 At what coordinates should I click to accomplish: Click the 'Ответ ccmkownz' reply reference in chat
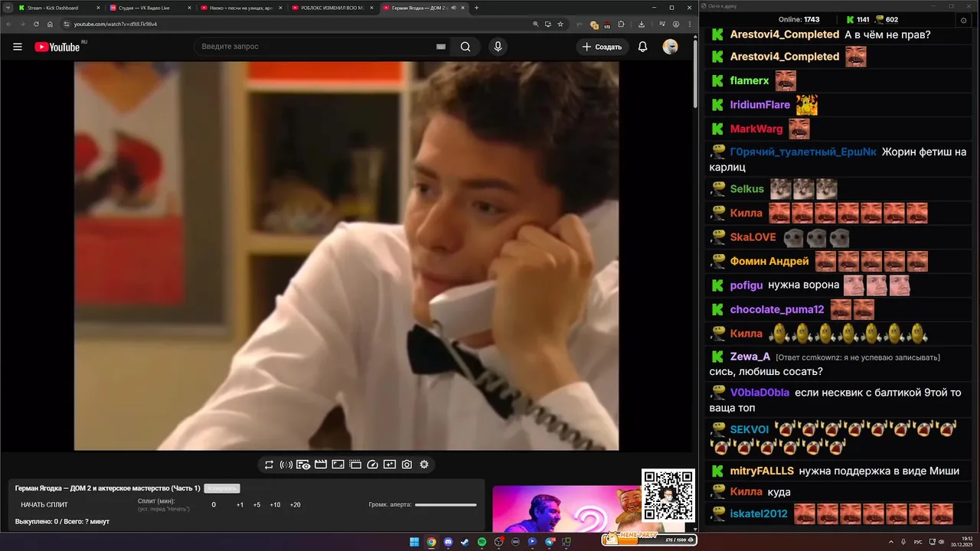[857, 357]
